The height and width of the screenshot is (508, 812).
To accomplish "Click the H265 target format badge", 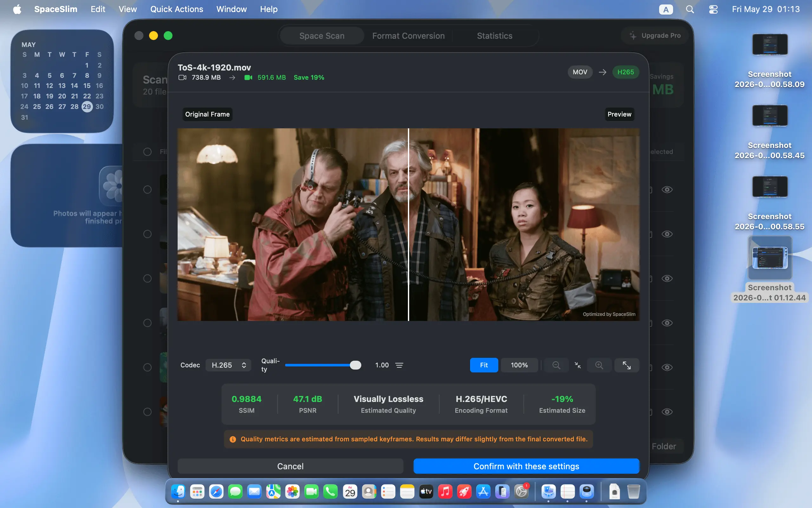I will coord(625,72).
